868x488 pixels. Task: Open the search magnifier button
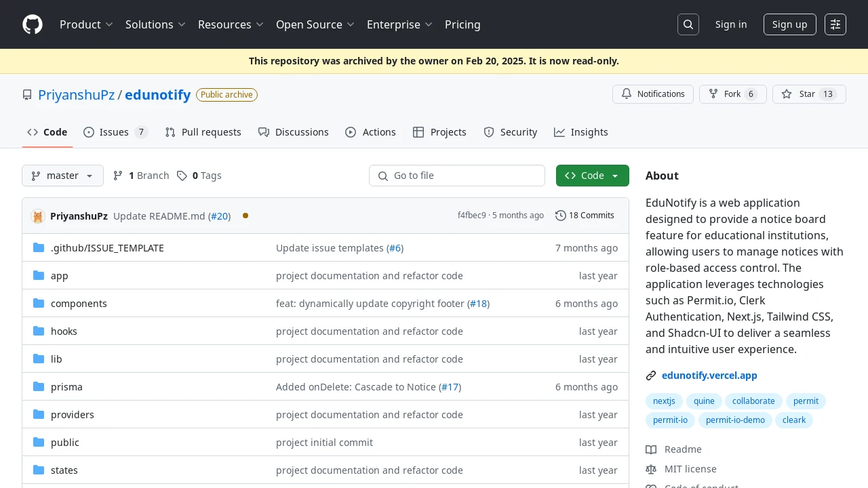point(688,24)
